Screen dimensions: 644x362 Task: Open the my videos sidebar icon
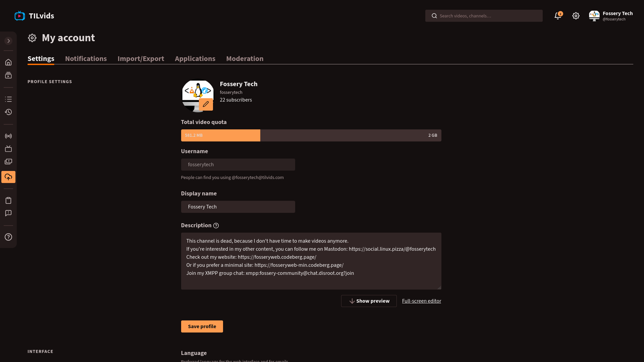coord(8,162)
